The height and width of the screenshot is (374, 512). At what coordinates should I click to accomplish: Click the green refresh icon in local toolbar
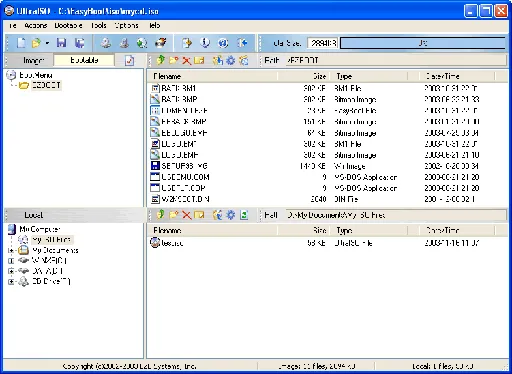(x=244, y=215)
